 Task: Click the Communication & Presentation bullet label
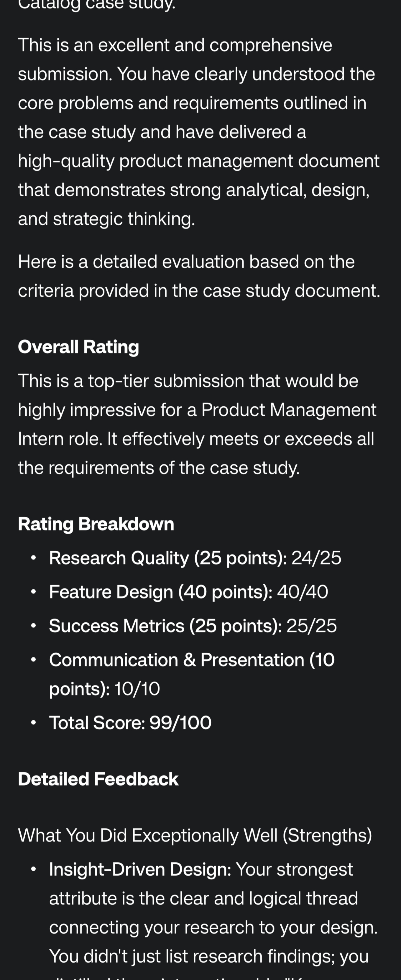(192, 674)
